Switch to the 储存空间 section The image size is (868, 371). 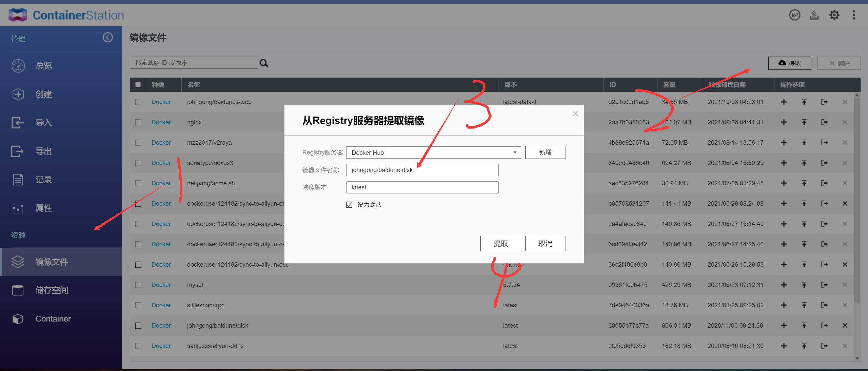[x=52, y=290]
